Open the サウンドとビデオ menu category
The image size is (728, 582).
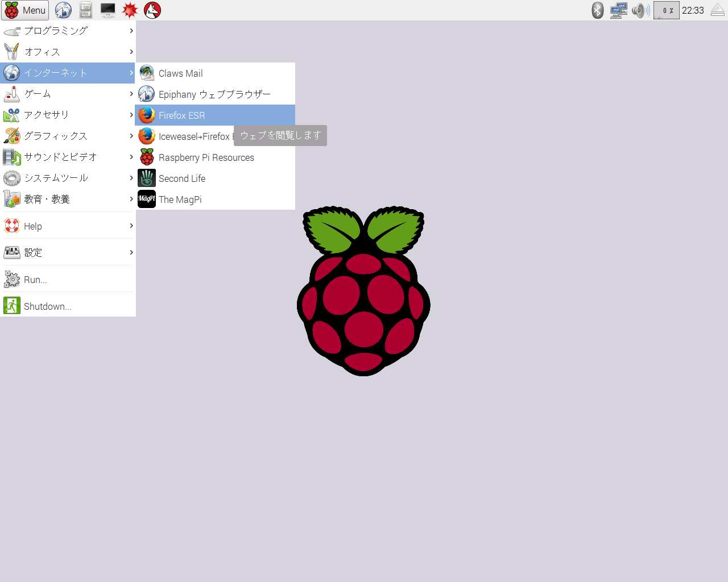pos(68,157)
